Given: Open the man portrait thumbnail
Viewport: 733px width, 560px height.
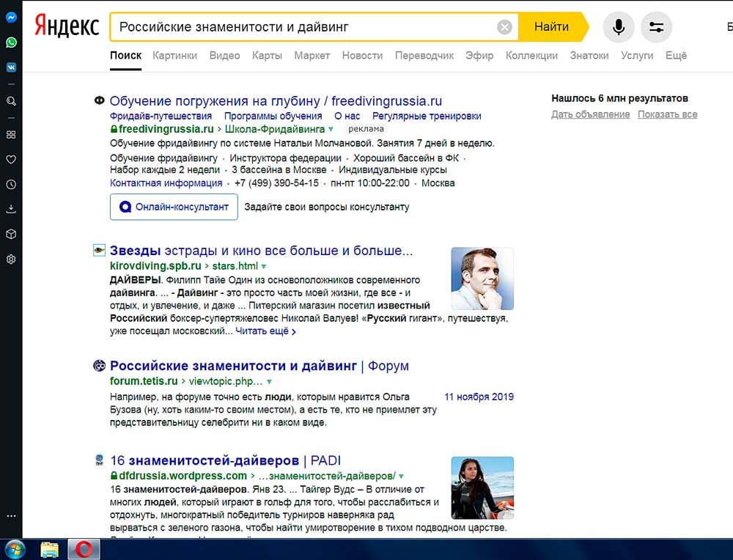Looking at the screenshot, I should tap(482, 279).
